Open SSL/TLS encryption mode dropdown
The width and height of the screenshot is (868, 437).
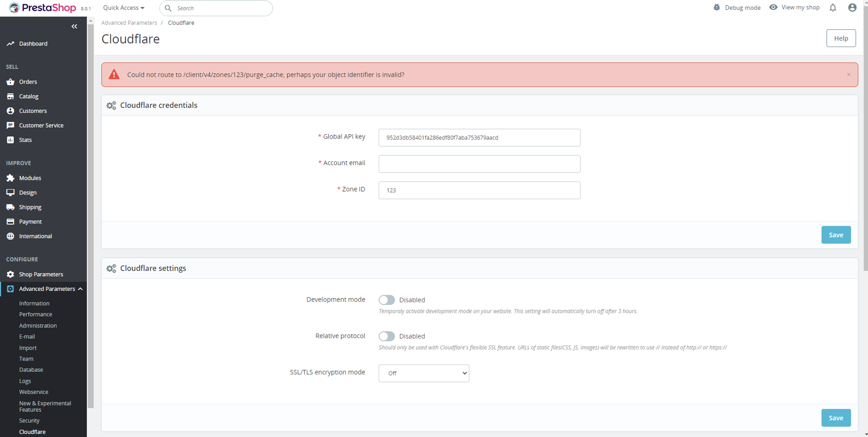[424, 373]
